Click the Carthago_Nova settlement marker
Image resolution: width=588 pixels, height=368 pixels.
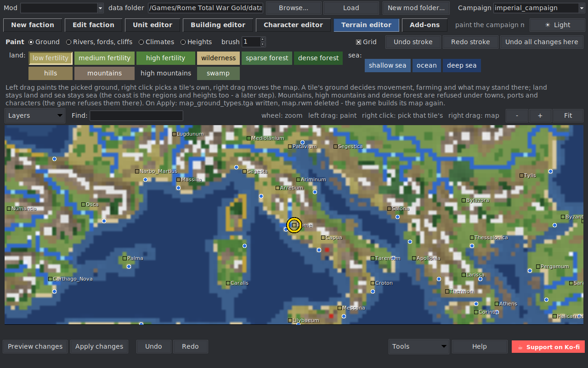pyautogui.click(x=50, y=279)
